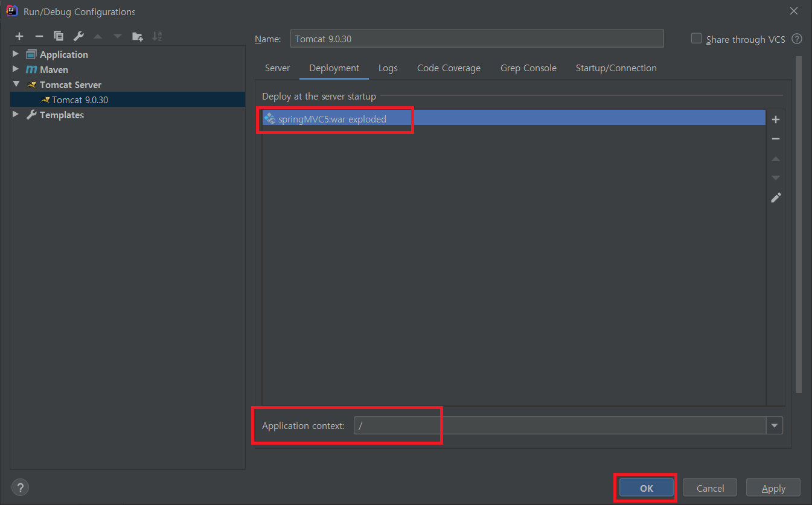The width and height of the screenshot is (812, 505).
Task: Click the Maven tree label
Action: (x=54, y=69)
